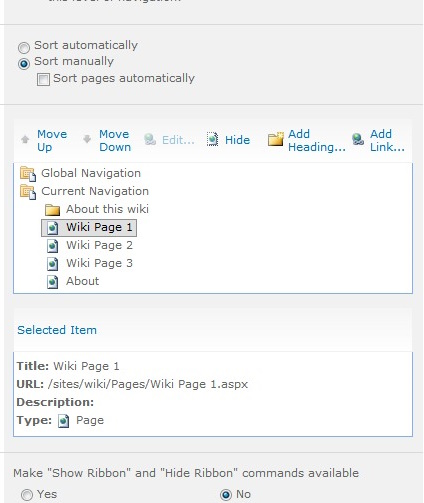Select the About page in tree
Image resolution: width=424 pixels, height=503 pixels.
point(82,281)
